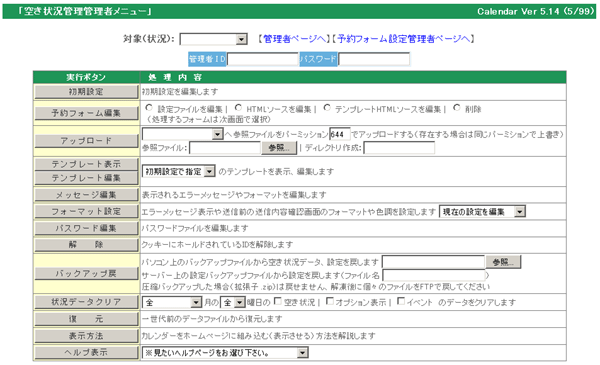Click the バックアップ戻 button
Image resolution: width=600 pixels, height=365 pixels.
86,274
